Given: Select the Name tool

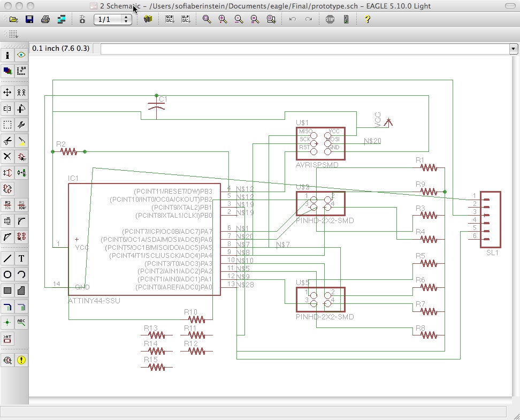Looking at the screenshot, I should click(7, 205).
